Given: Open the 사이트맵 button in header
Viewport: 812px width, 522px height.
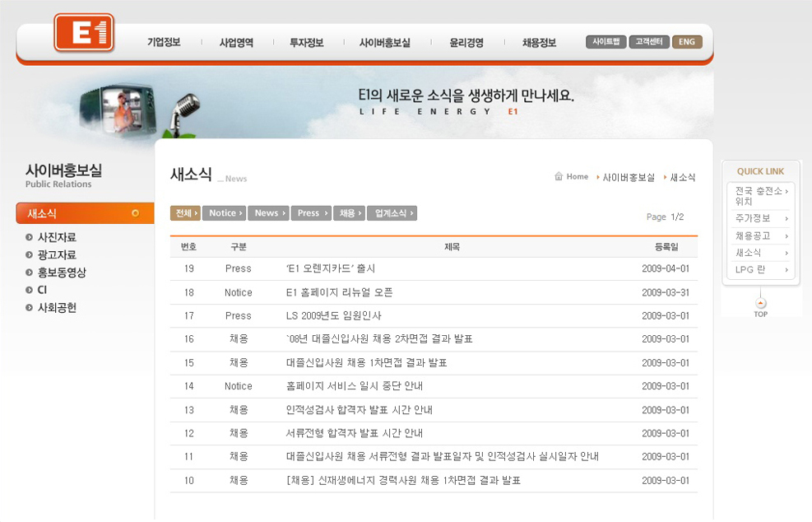Looking at the screenshot, I should point(606,42).
